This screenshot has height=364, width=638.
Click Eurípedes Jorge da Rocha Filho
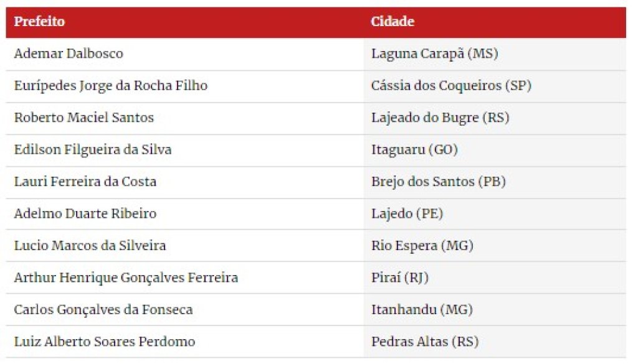[111, 86]
